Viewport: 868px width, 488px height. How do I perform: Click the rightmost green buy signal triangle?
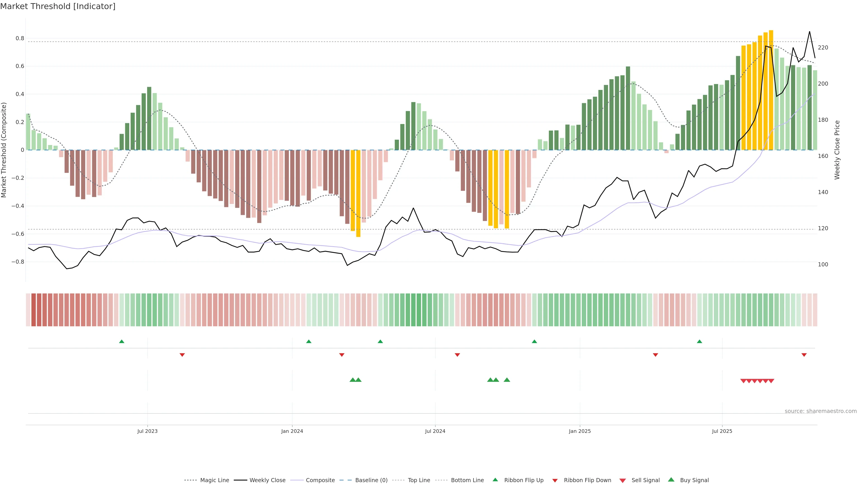(x=507, y=380)
